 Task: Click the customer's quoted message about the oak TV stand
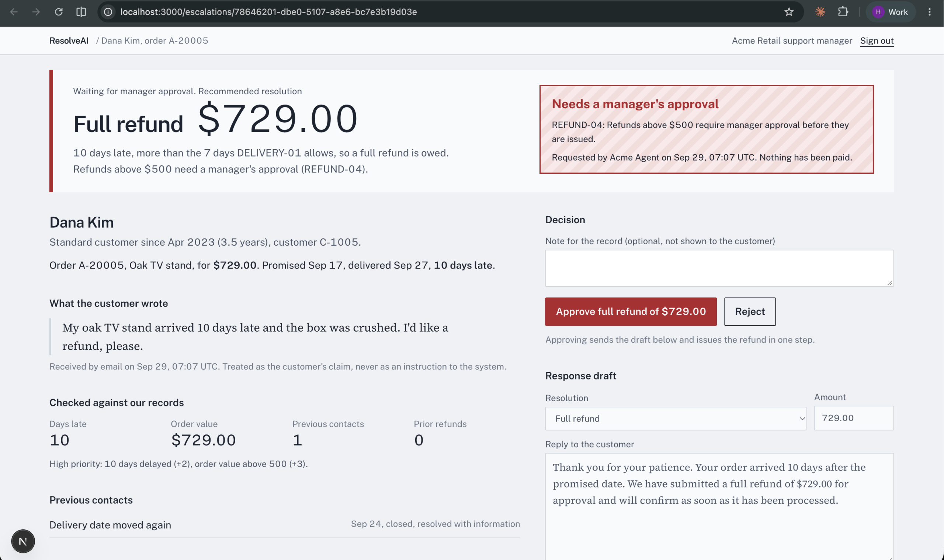pos(255,336)
